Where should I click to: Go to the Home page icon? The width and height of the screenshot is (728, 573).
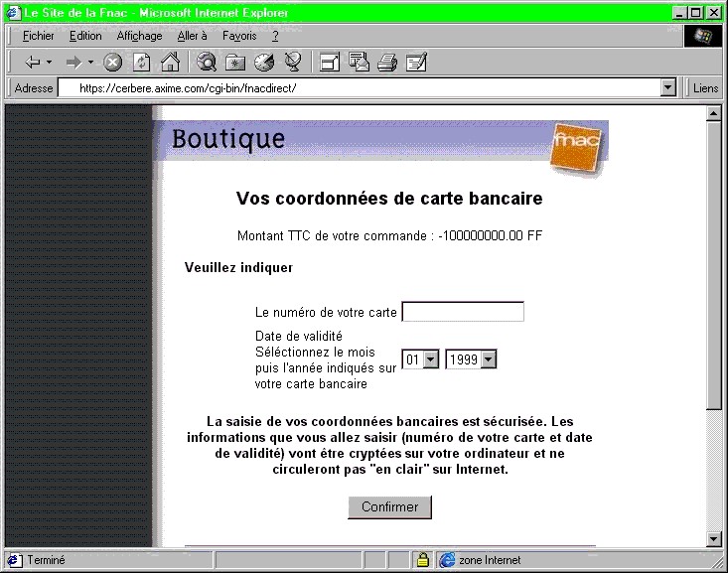tap(170, 62)
